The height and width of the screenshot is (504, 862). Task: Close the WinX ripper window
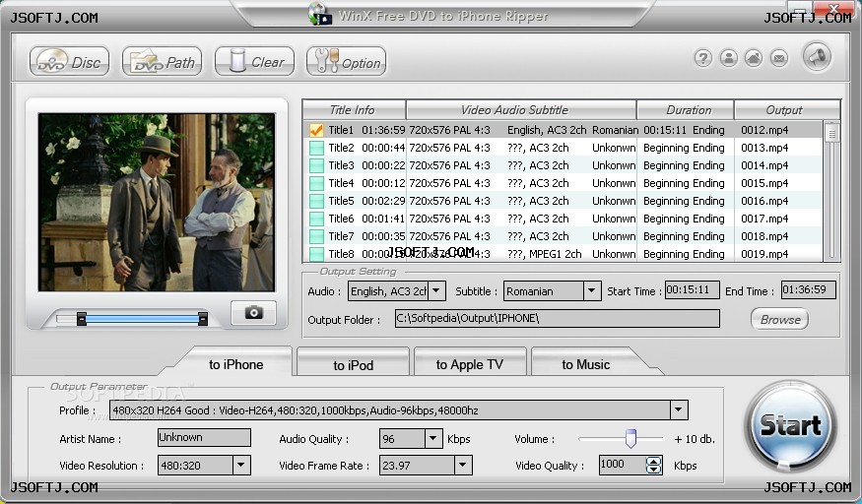coord(833,8)
